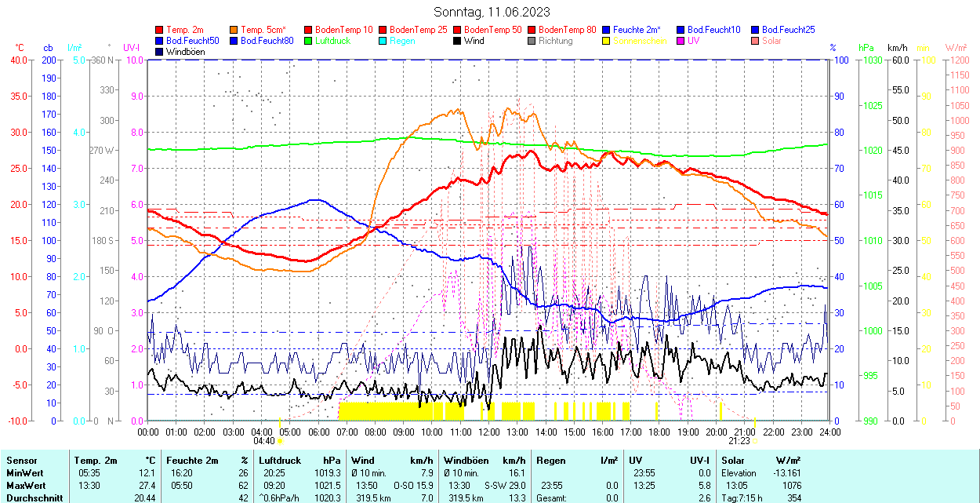Image resolution: width=980 pixels, height=503 pixels.
Task: Click the BodenTemp 50 legend swatch
Action: 457,30
